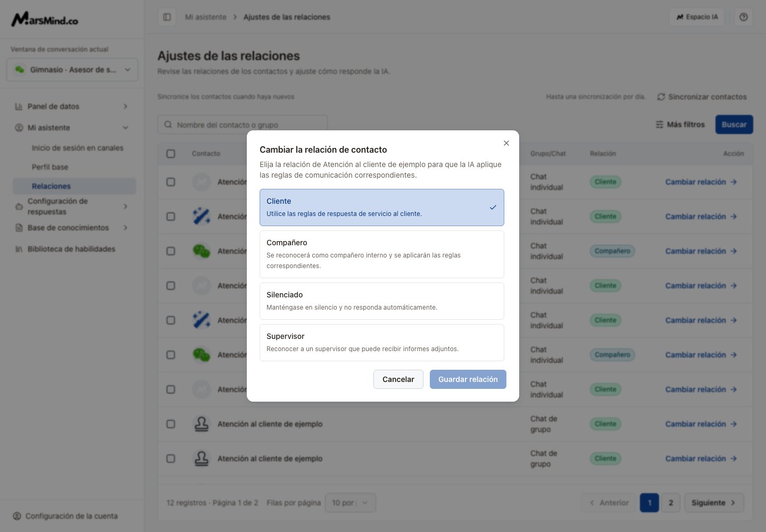
Task: Open the Gimnasio · Asesor conversation dropdown
Action: (x=72, y=70)
